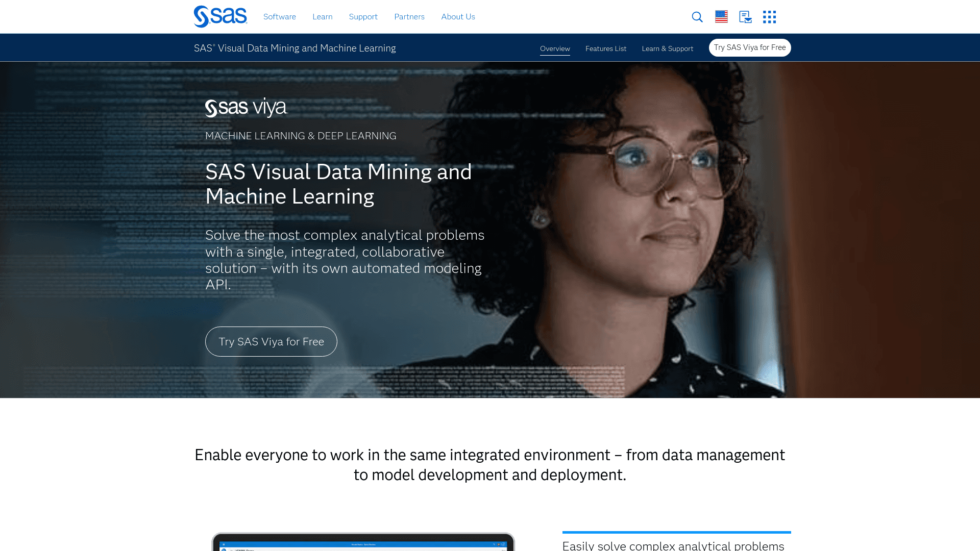This screenshot has width=980, height=551.
Task: Open the contact/email form icon
Action: click(x=745, y=17)
